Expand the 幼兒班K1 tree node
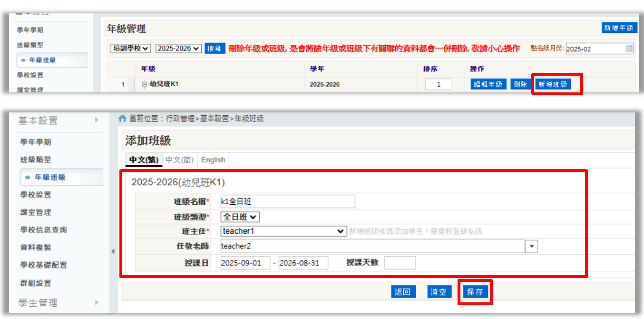The width and height of the screenshot is (644, 319). click(x=145, y=84)
